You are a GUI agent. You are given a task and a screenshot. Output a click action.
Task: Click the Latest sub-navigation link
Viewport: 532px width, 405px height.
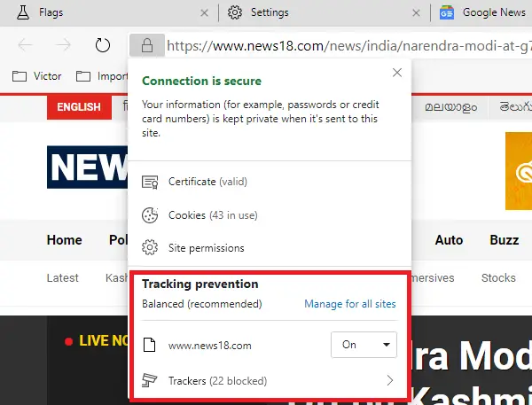tap(62, 277)
